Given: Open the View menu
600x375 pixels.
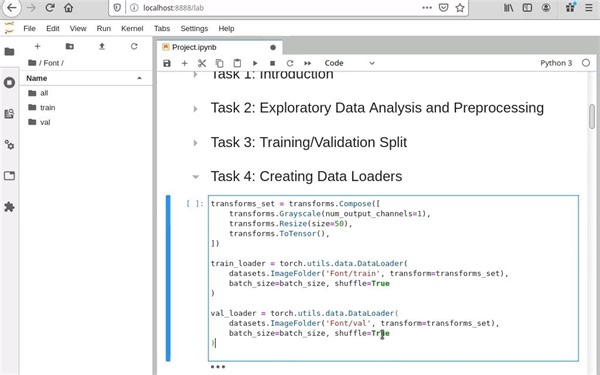Looking at the screenshot, I should (78, 28).
